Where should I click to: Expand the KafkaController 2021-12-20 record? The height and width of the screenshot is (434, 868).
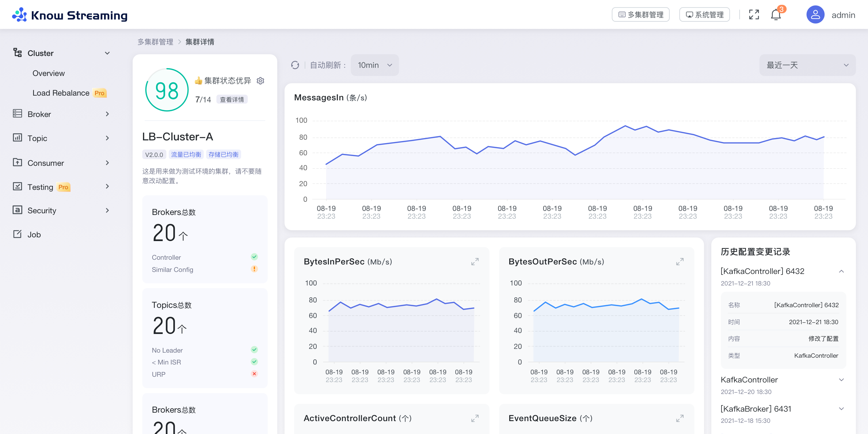pos(841,380)
